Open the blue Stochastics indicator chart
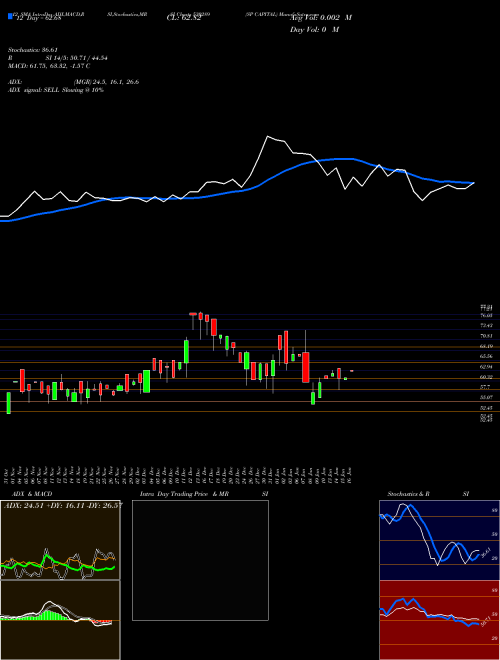Screen dimensions: 500x660 point(439,540)
